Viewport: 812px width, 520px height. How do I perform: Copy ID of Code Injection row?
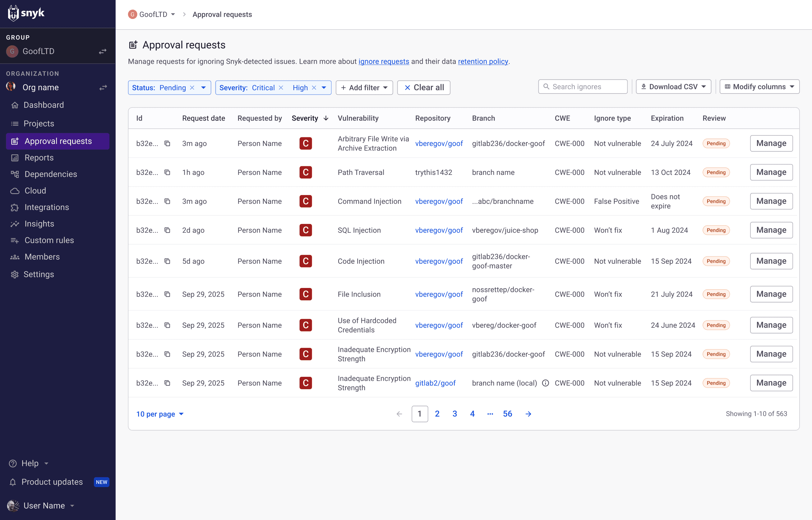click(167, 261)
